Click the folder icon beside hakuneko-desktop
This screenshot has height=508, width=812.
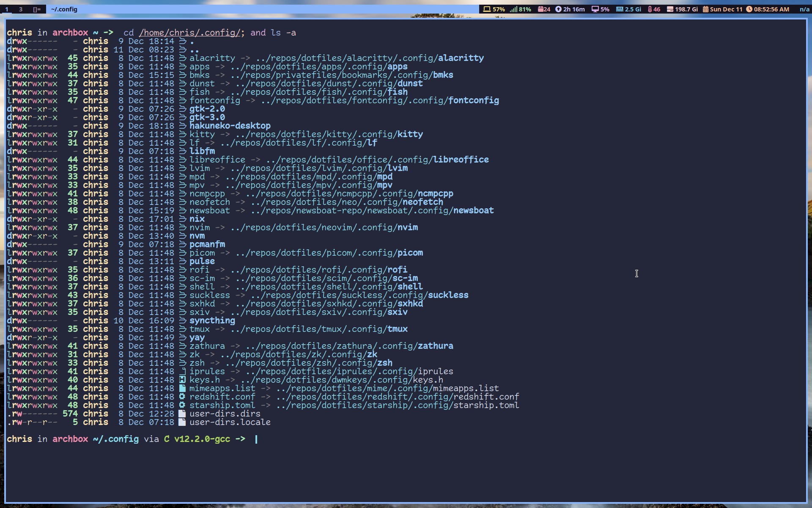pos(183,126)
